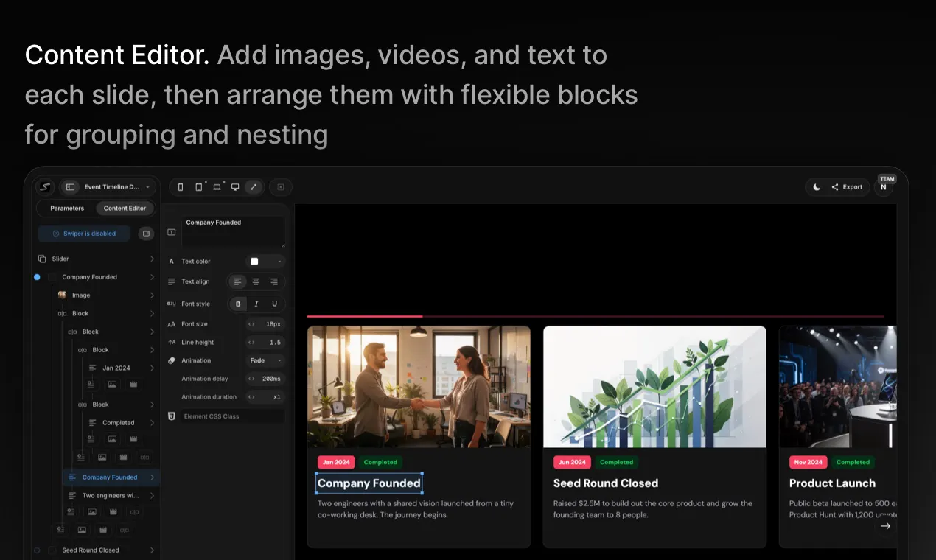Screen dimensions: 936x560
Task: Click the stacked slides icon beside Slider
Action: tap(42, 259)
